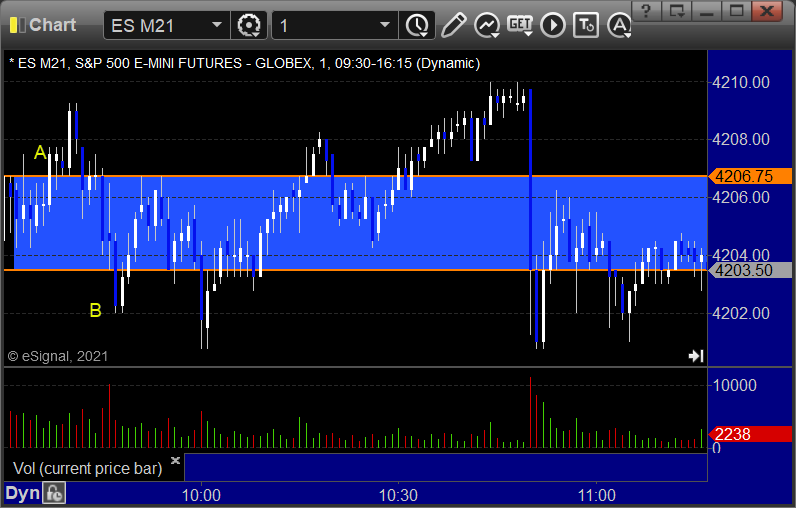Click the help question mark button
796x508 pixels.
click(646, 10)
